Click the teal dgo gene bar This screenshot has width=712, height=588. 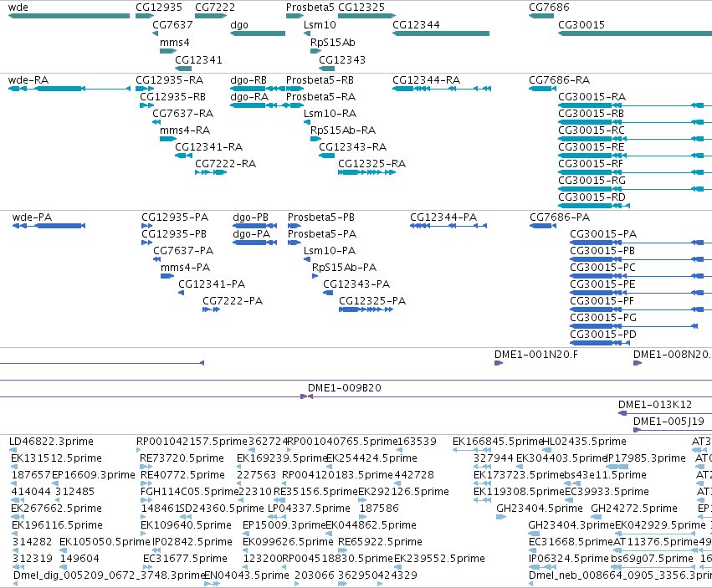click(x=258, y=33)
